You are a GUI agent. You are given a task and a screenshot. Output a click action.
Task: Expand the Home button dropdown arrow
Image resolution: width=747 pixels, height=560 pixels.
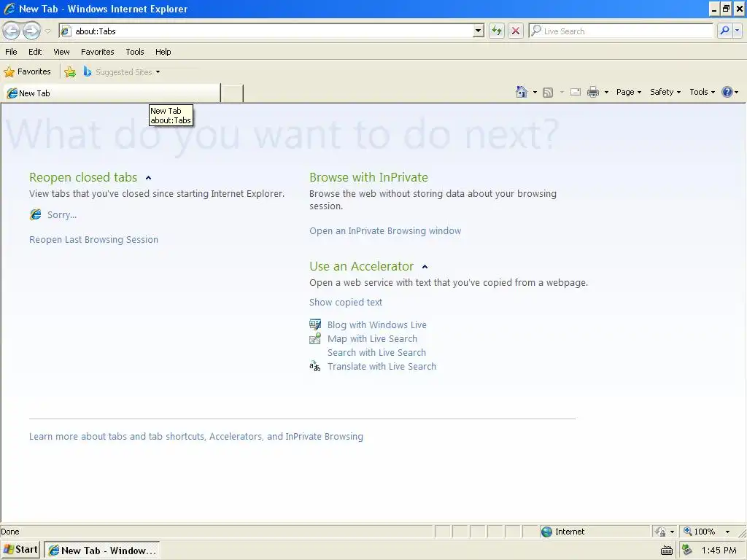coord(535,93)
